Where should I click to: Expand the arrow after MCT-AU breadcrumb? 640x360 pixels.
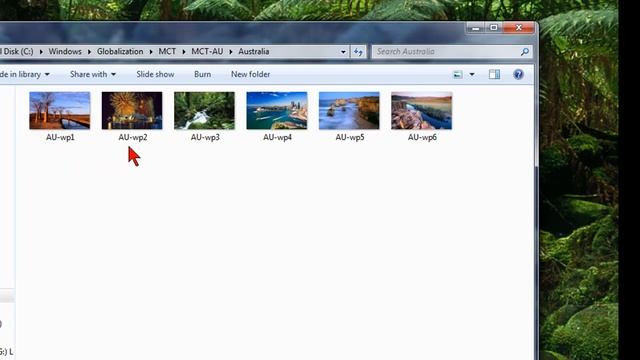pyautogui.click(x=231, y=52)
